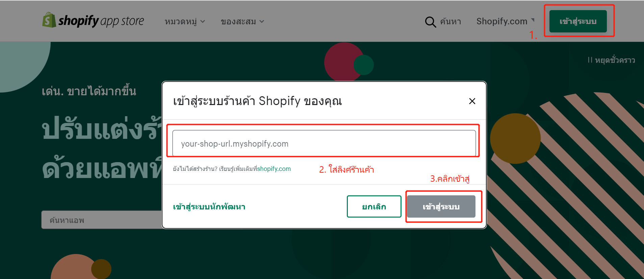Screen dimensions: 644x279
Task: Click the ค้นหาแอพ search field
Action: coord(102,220)
